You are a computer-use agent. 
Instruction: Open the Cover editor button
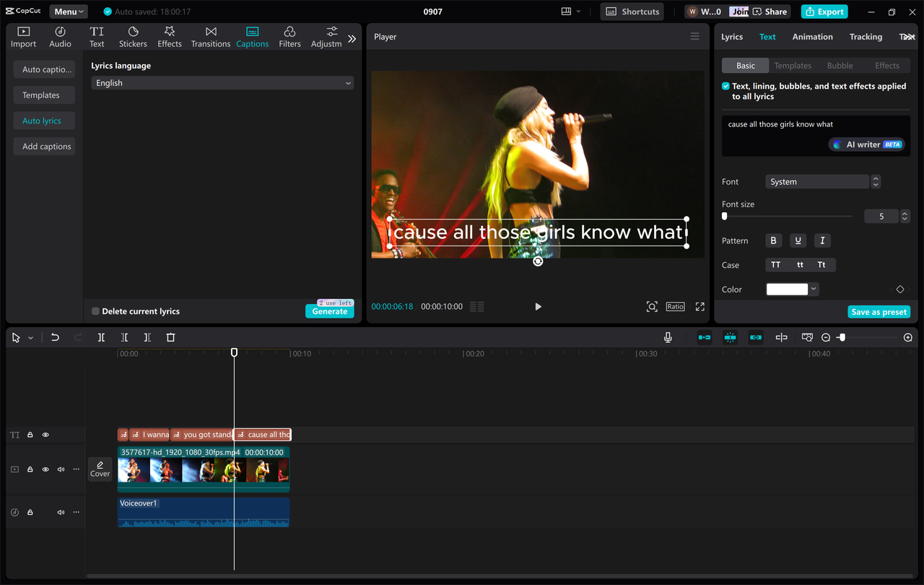coord(100,469)
